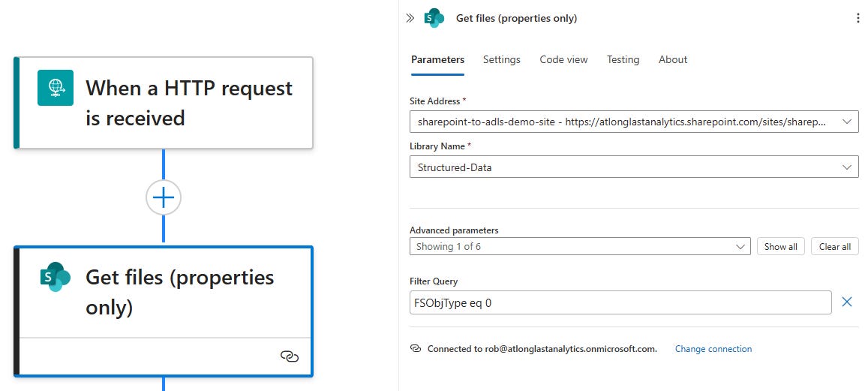
Task: Click the connection link icon on Get files card
Action: click(x=290, y=356)
